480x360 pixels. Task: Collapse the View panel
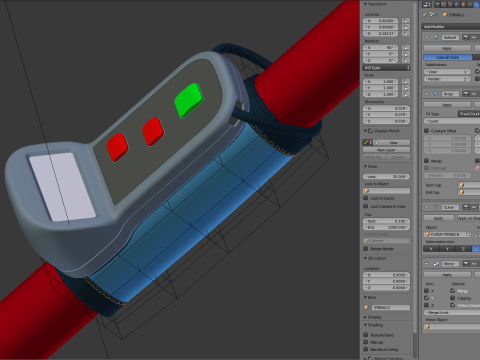pyautogui.click(x=365, y=166)
